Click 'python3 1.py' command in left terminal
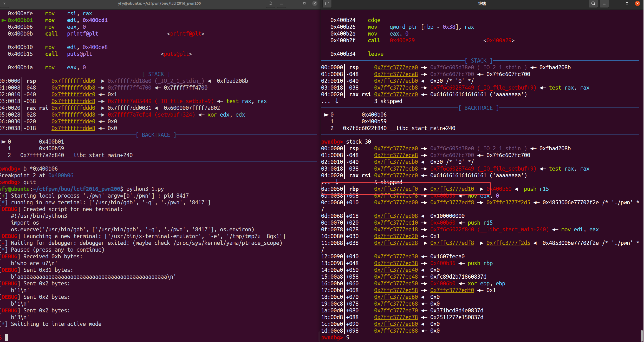The width and height of the screenshot is (644, 342). 145,189
